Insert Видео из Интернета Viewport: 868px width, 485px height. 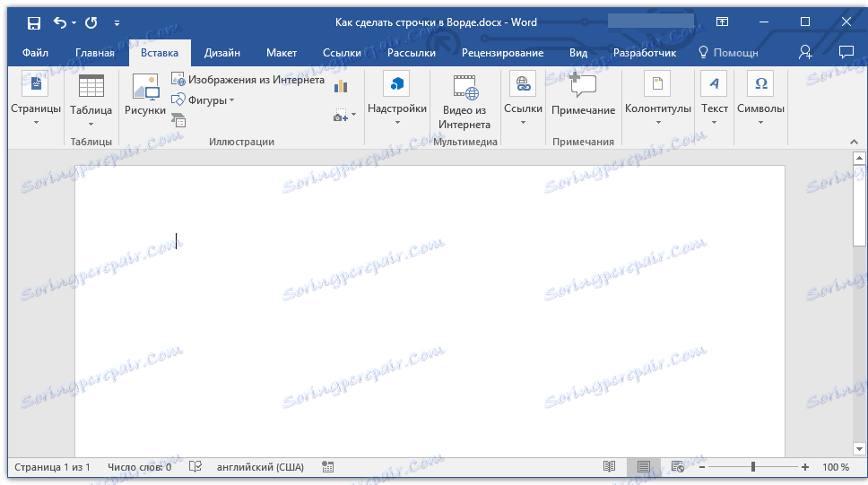coord(464,102)
